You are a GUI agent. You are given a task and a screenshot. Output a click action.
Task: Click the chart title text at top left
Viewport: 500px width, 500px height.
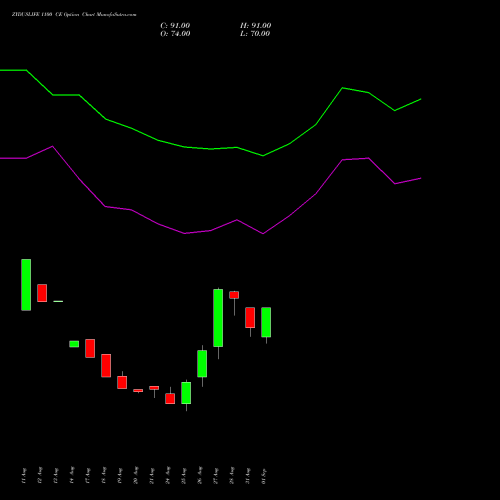tap(74, 15)
